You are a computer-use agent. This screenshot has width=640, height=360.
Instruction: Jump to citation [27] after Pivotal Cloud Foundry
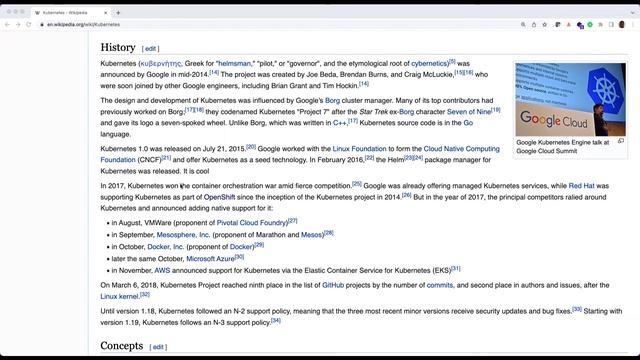click(293, 221)
